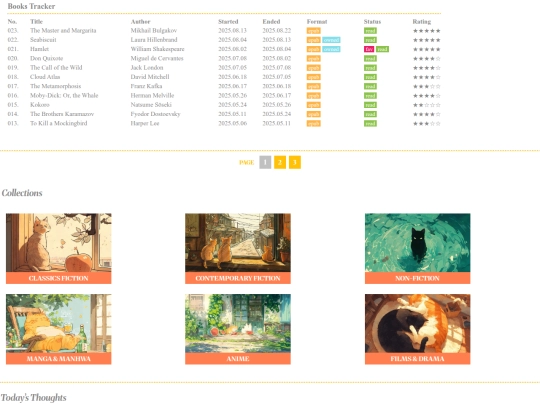
Task: Click the Ended column header
Action: pos(271,21)
